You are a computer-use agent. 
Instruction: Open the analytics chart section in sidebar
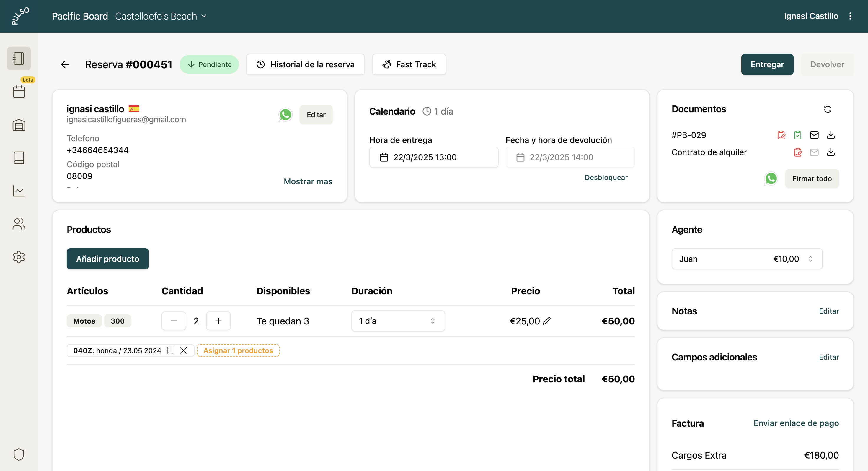pyautogui.click(x=19, y=191)
